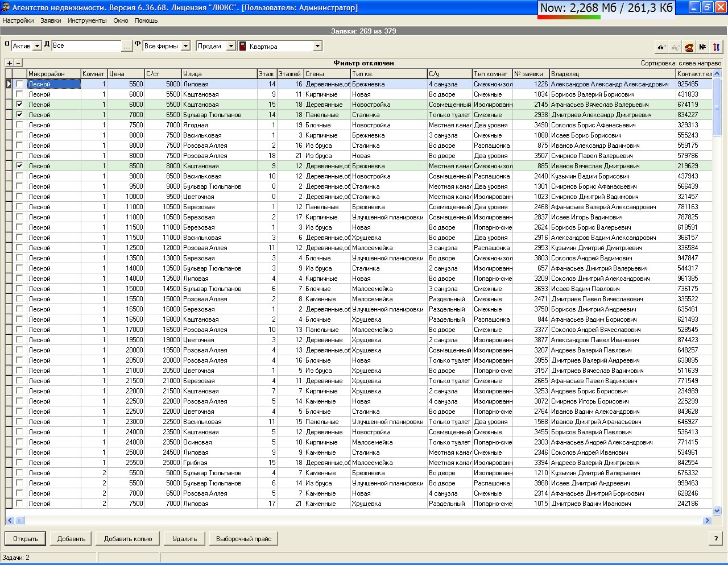Screen dimensions: 728x565
Task: Click the Этаж column header
Action: pyautogui.click(x=267, y=74)
